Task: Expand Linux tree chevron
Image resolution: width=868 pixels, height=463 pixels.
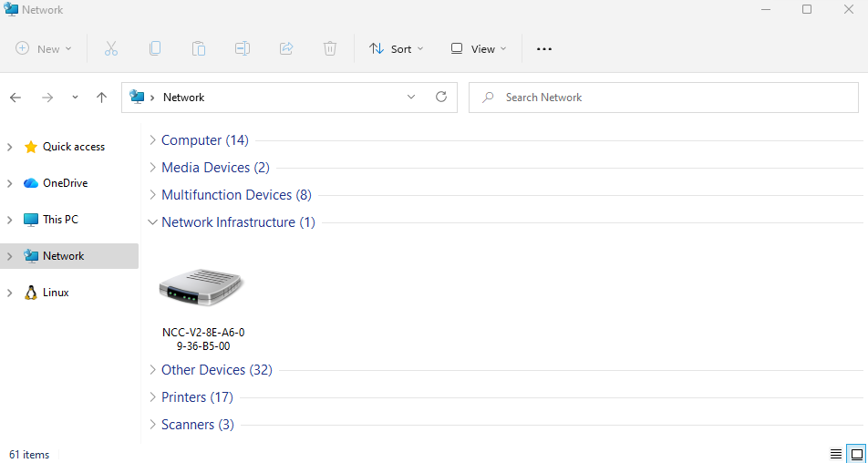Action: coord(9,293)
